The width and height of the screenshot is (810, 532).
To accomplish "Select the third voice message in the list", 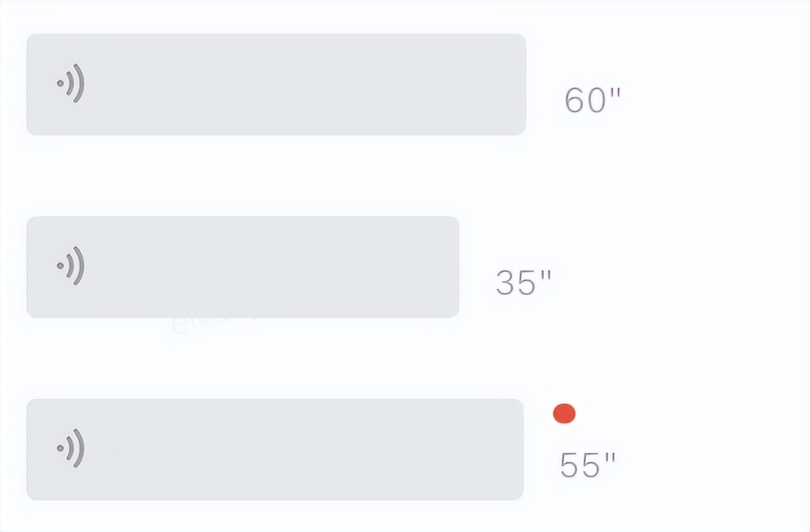I will coord(275,449).
